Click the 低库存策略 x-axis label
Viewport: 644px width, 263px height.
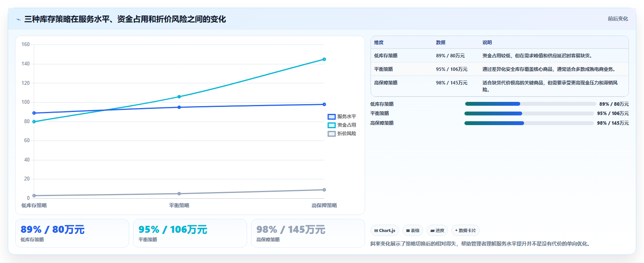coord(34,205)
